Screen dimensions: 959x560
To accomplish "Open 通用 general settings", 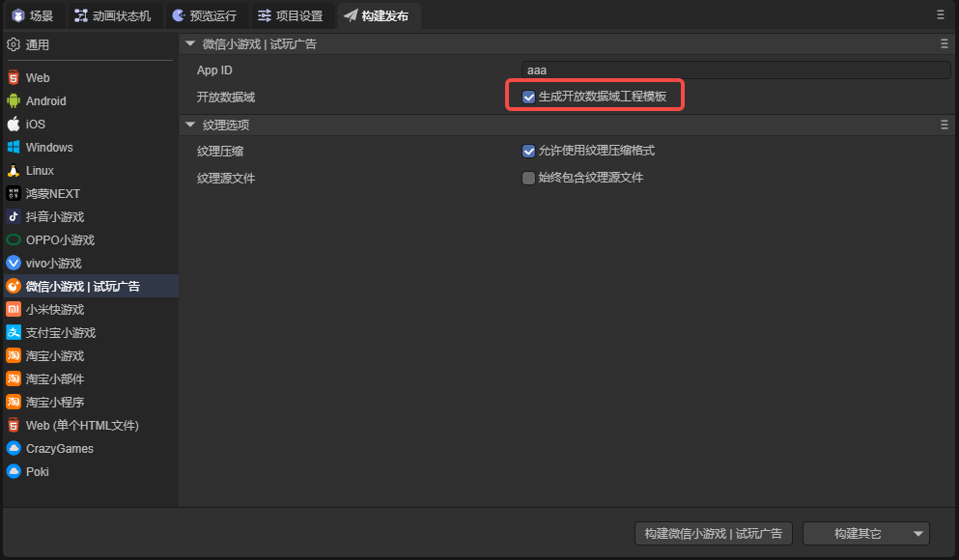I will point(38,44).
